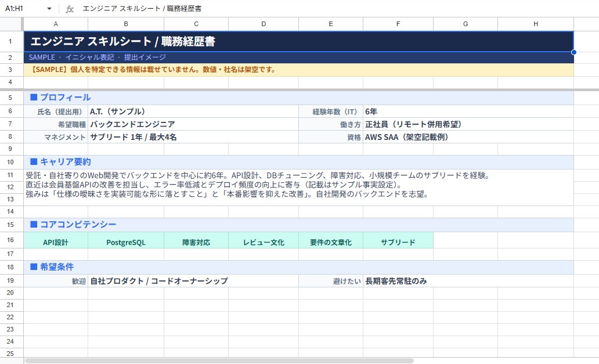Click the プロフィール section heading
599x364 pixels.
point(299,98)
